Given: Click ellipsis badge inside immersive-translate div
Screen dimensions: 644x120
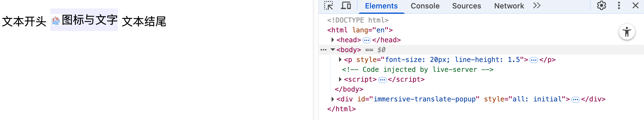Looking at the screenshot, I should [x=575, y=99].
